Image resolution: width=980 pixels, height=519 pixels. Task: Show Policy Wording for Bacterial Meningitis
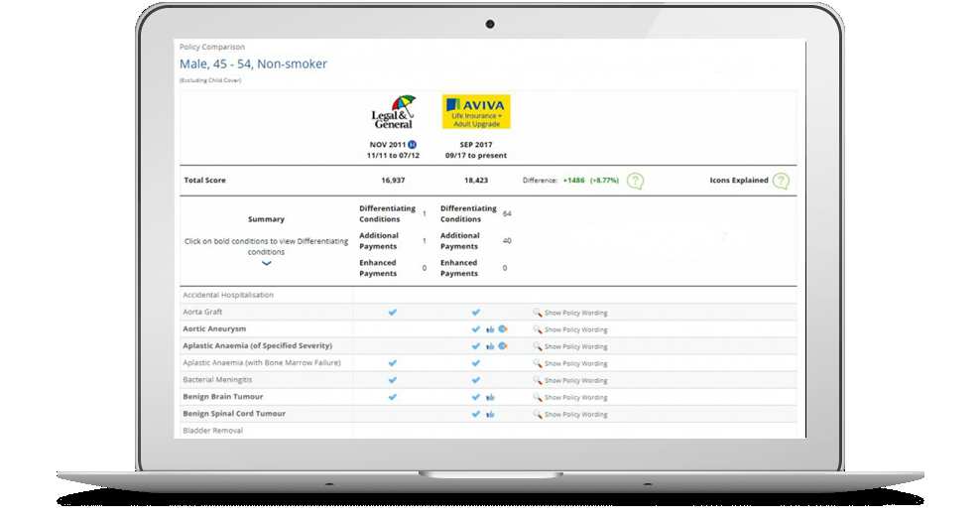coord(575,380)
